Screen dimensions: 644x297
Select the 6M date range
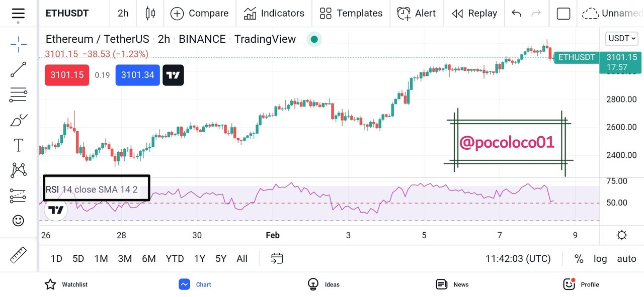(x=149, y=259)
